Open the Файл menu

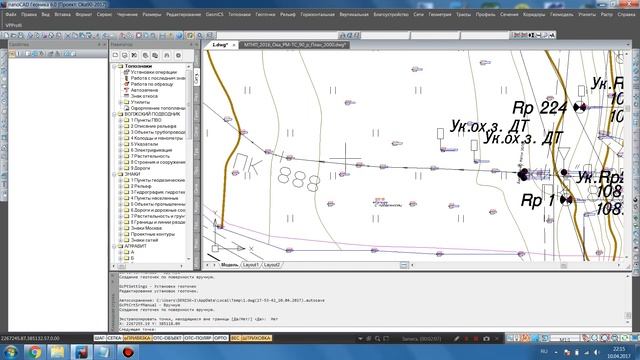(x=11, y=14)
